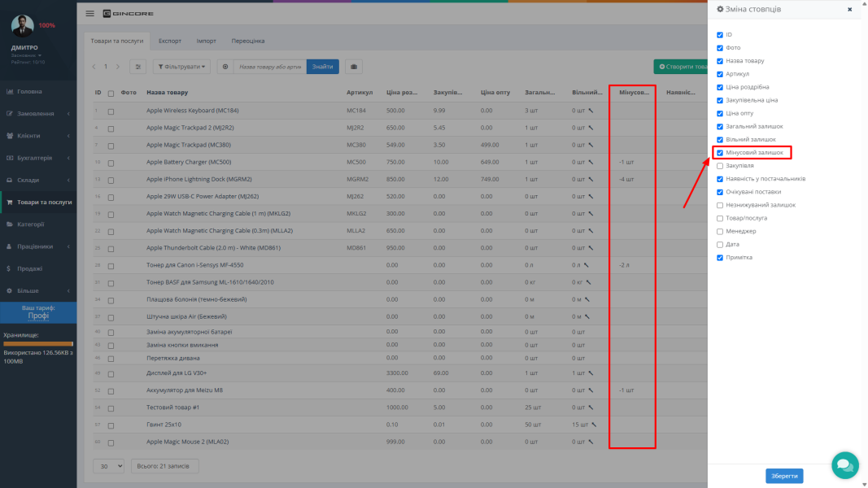Edit free stock pencil for Аккумулятор для Meizu M8
868x488 pixels.
(x=591, y=390)
